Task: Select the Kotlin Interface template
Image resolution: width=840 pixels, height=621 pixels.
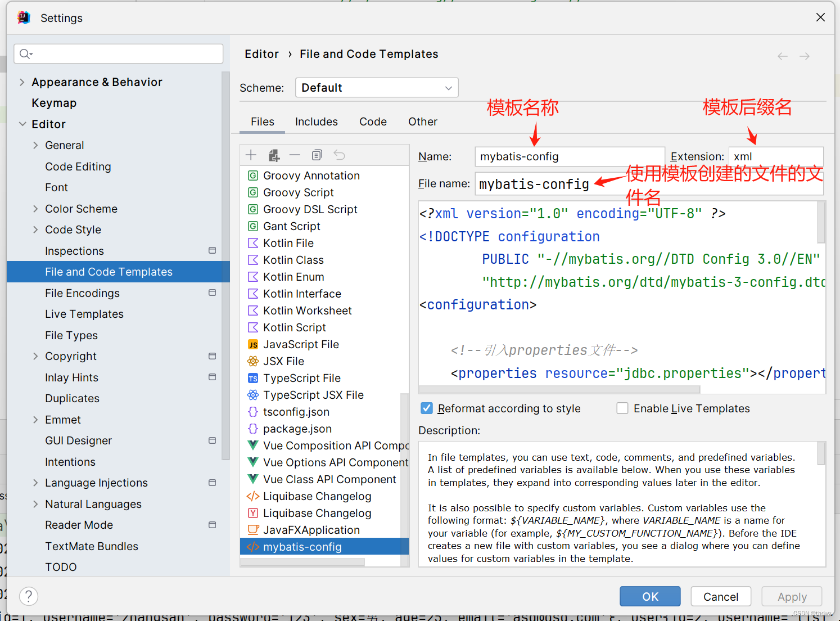Action: [x=302, y=294]
